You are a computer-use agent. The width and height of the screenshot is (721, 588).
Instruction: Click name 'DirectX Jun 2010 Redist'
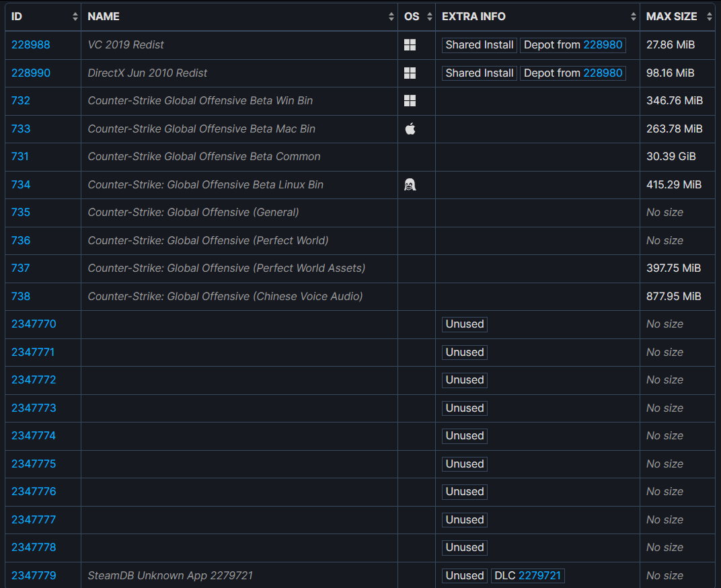click(x=147, y=73)
